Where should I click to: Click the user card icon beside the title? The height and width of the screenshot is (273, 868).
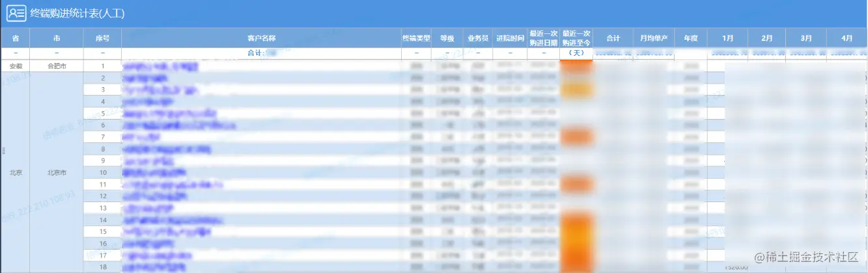tap(16, 12)
